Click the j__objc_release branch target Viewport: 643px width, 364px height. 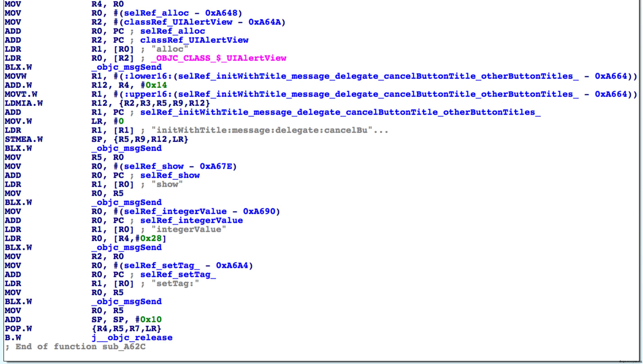click(132, 337)
